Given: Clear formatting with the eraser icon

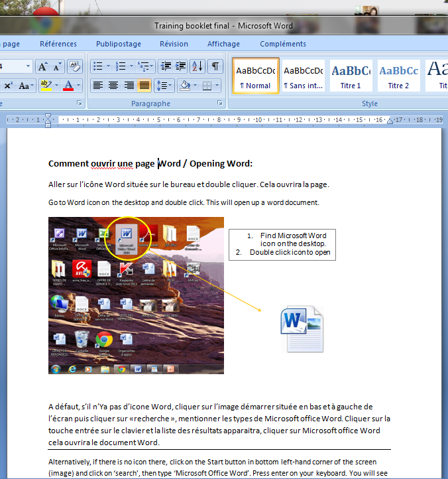Looking at the screenshot, I should 74,66.
